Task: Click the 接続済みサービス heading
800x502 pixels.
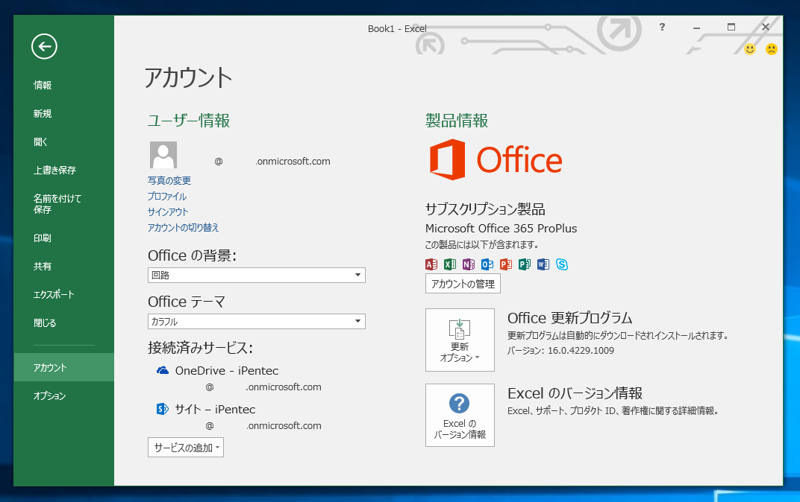Action: tap(200, 348)
